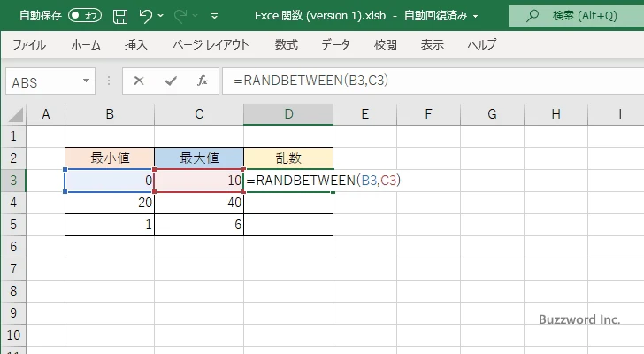Click cell B3 containing 0
The image size is (644, 354).
(x=110, y=181)
